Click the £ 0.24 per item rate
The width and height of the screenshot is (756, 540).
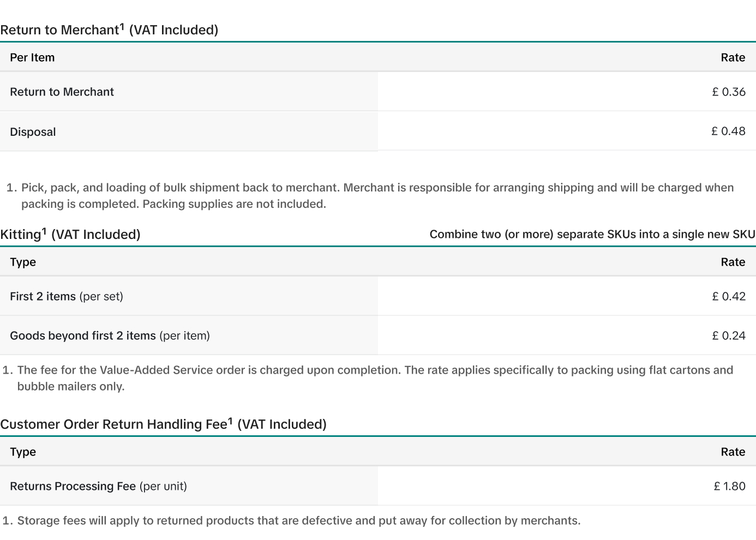coord(729,335)
